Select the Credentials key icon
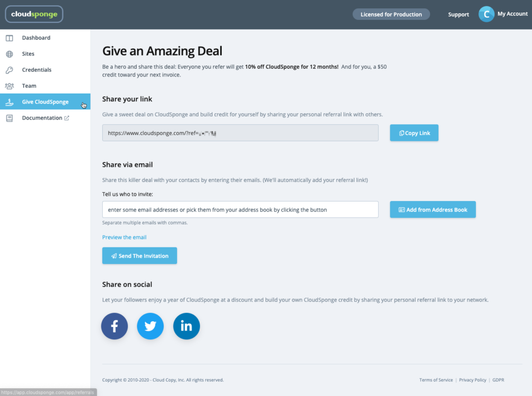 point(9,70)
